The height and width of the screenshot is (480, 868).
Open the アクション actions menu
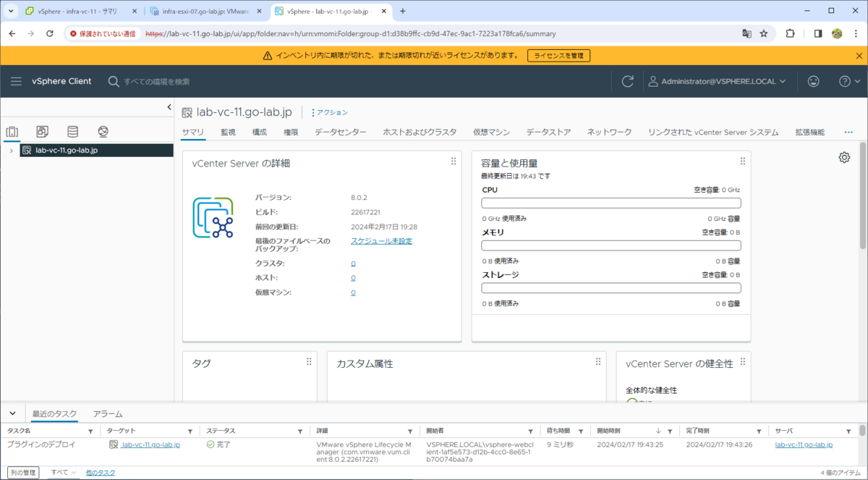click(329, 112)
